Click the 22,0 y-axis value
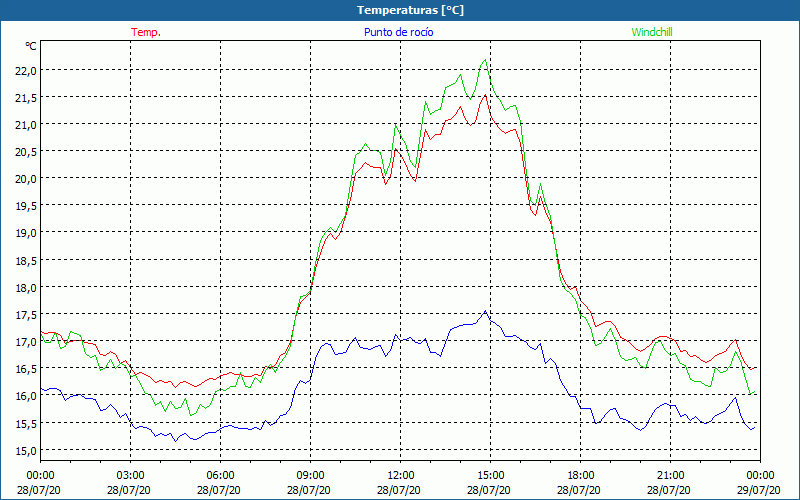The width and height of the screenshot is (800, 500). click(x=27, y=70)
